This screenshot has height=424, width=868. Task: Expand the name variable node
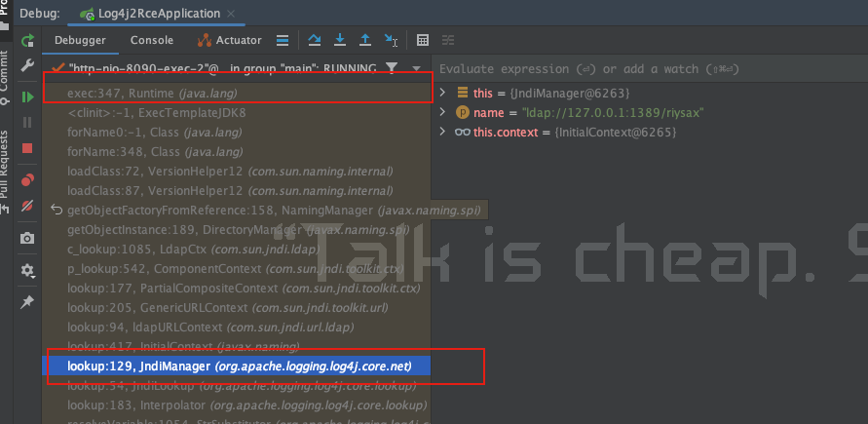(x=442, y=112)
